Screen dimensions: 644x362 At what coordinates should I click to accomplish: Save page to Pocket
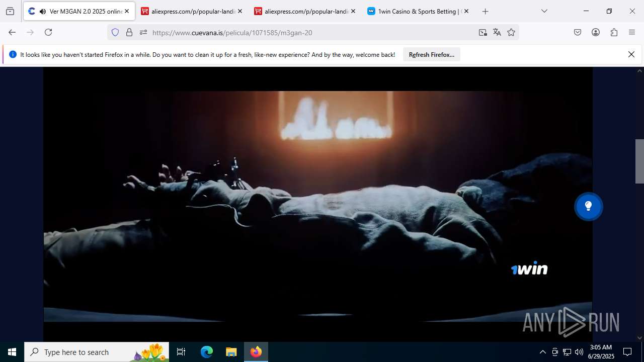(578, 32)
